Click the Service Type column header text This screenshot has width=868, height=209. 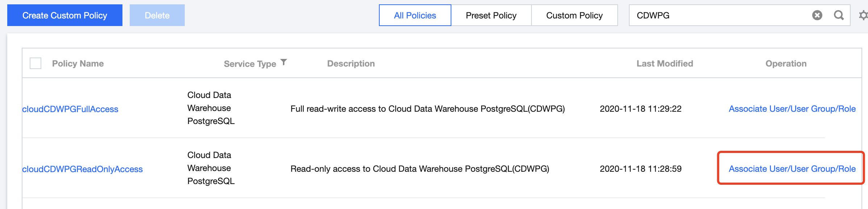[x=250, y=64]
